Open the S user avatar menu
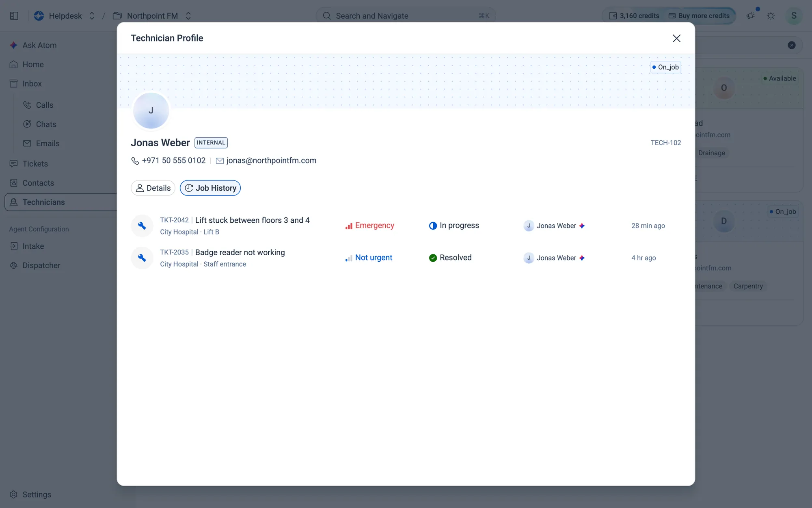812x508 pixels. (x=794, y=16)
